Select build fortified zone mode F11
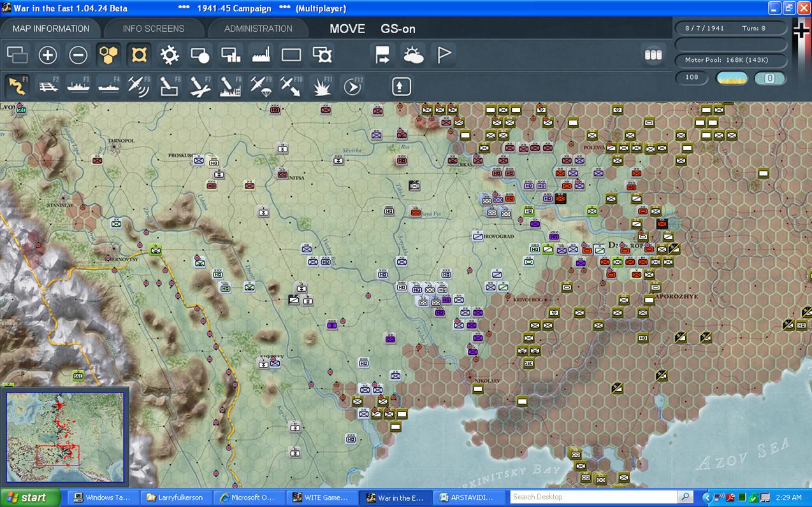This screenshot has height=507, width=812. point(322,86)
